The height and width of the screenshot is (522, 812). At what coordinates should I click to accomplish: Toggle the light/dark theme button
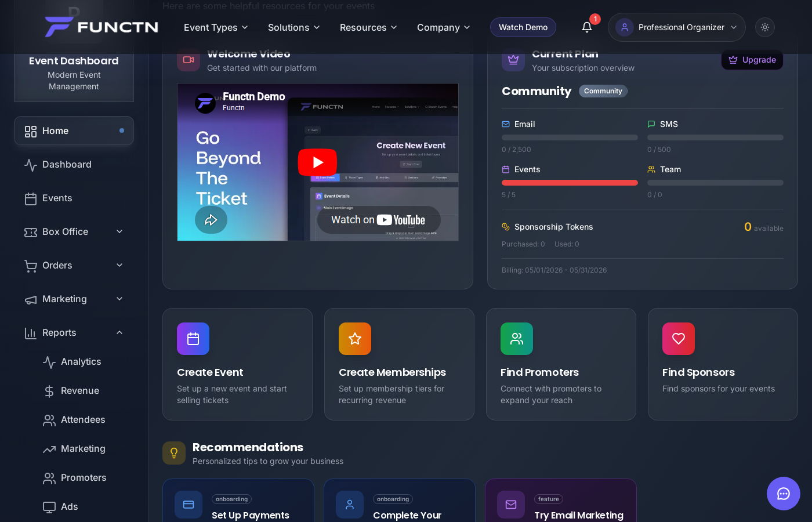[765, 27]
